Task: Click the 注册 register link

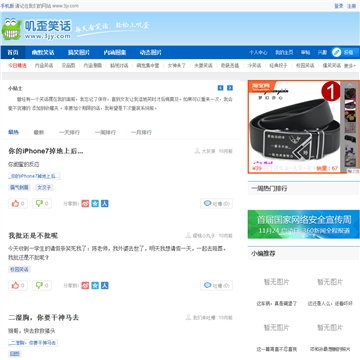Action: (351, 6)
